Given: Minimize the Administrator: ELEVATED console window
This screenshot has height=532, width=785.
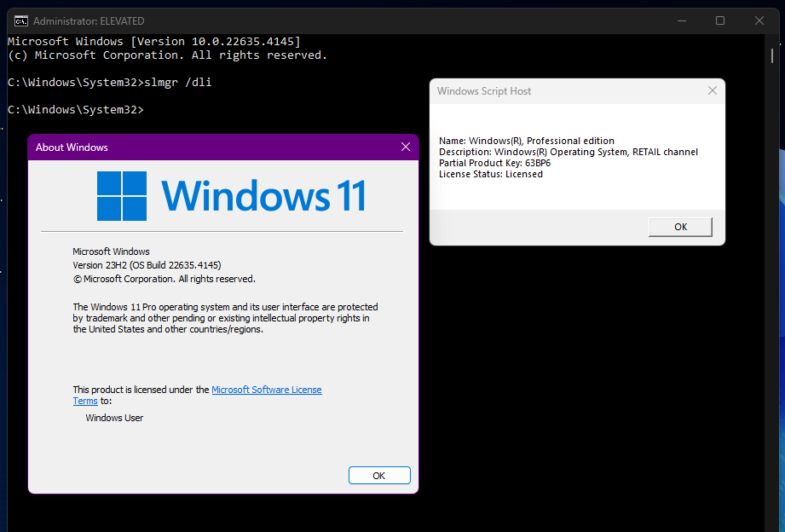Looking at the screenshot, I should 681,21.
